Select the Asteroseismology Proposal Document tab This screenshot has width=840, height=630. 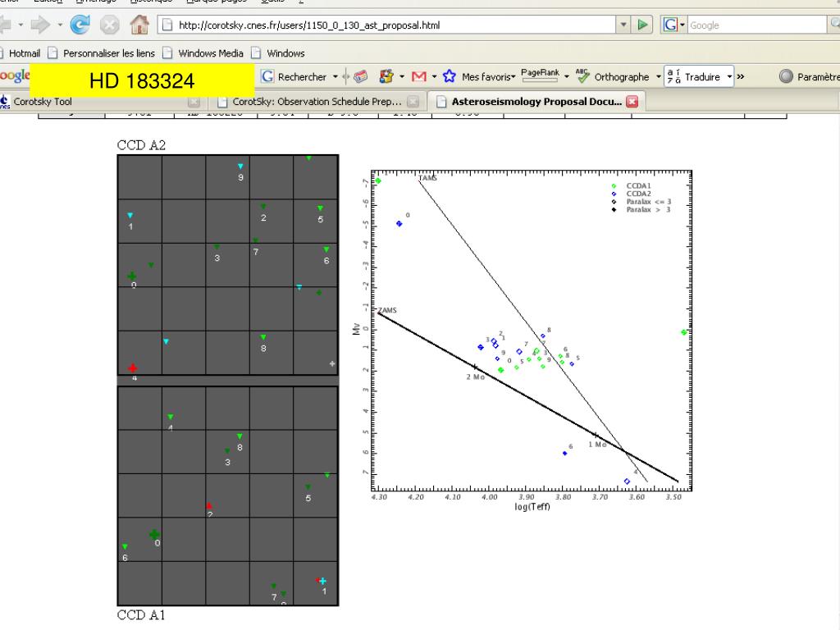click(x=536, y=101)
